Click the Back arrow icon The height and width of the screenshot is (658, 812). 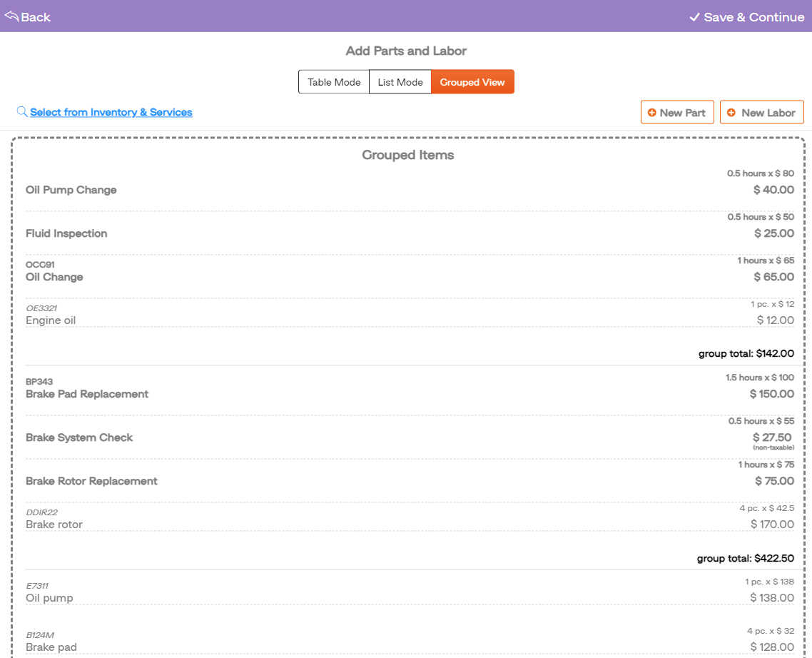pos(11,16)
